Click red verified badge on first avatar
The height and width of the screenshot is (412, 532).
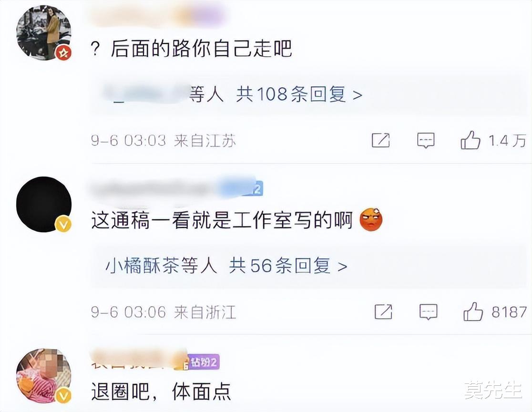point(63,53)
